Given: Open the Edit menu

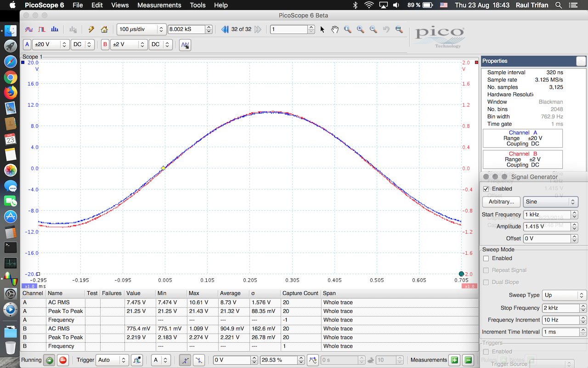Looking at the screenshot, I should [x=97, y=5].
